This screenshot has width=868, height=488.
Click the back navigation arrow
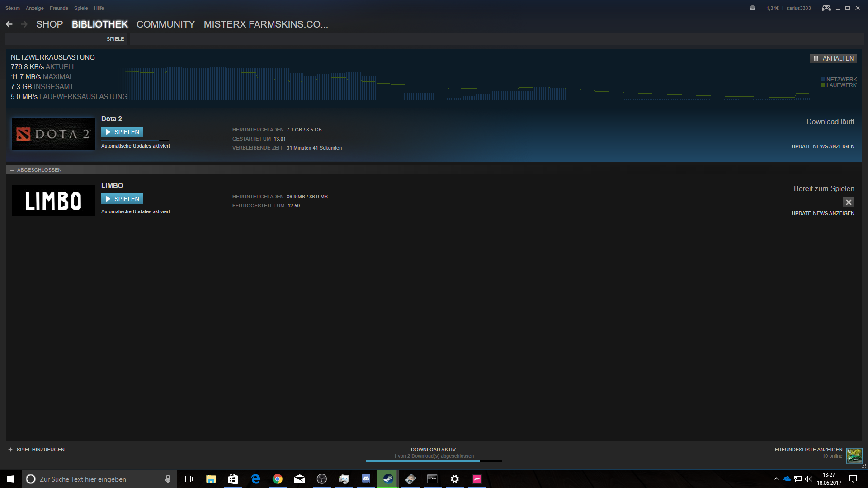tap(9, 24)
